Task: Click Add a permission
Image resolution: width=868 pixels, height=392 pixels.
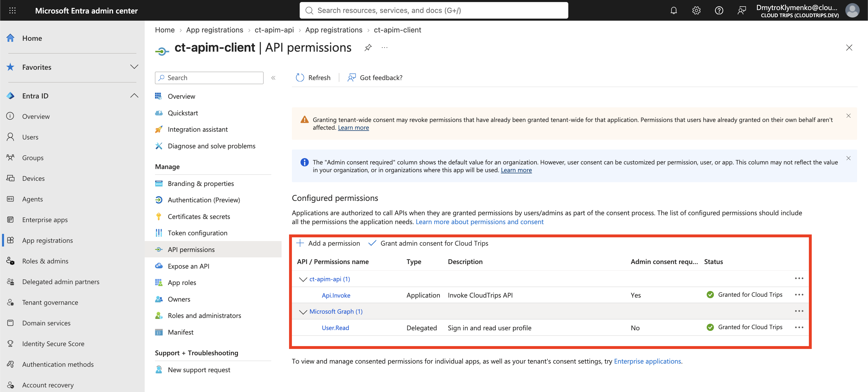Action: 328,243
